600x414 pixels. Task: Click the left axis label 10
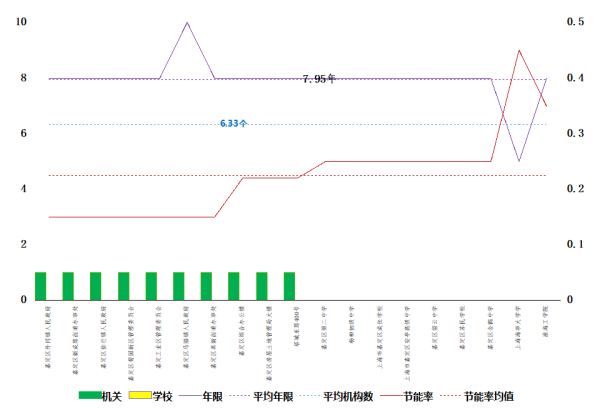coord(21,22)
